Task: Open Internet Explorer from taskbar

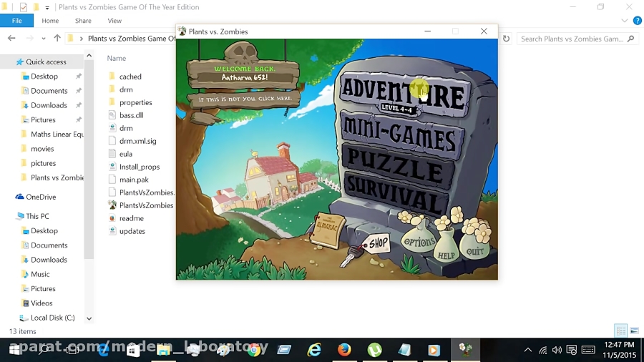Action: (x=314, y=350)
